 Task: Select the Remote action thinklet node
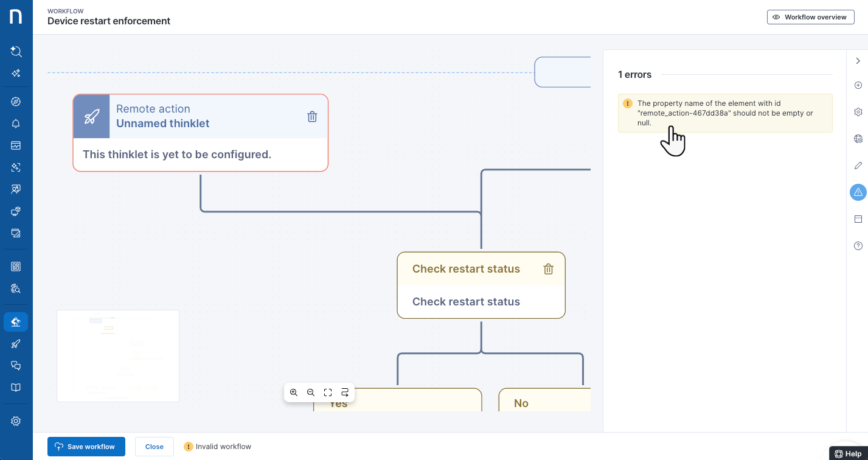click(200, 154)
